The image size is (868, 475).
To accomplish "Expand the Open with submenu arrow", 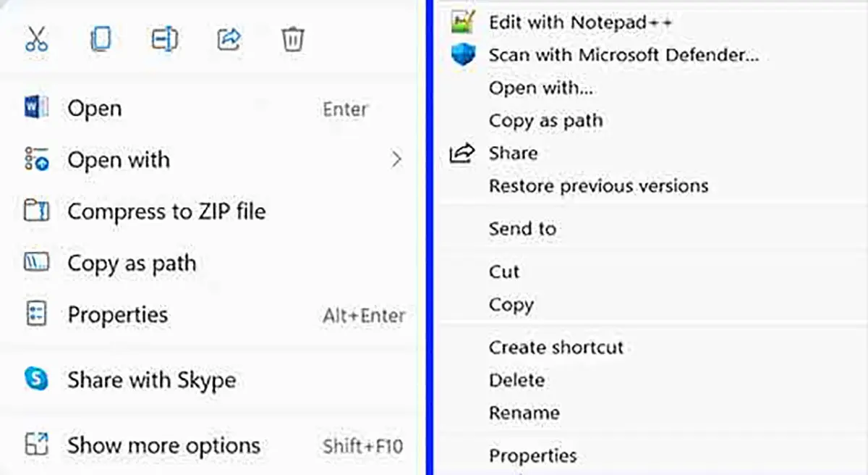I will [396, 159].
